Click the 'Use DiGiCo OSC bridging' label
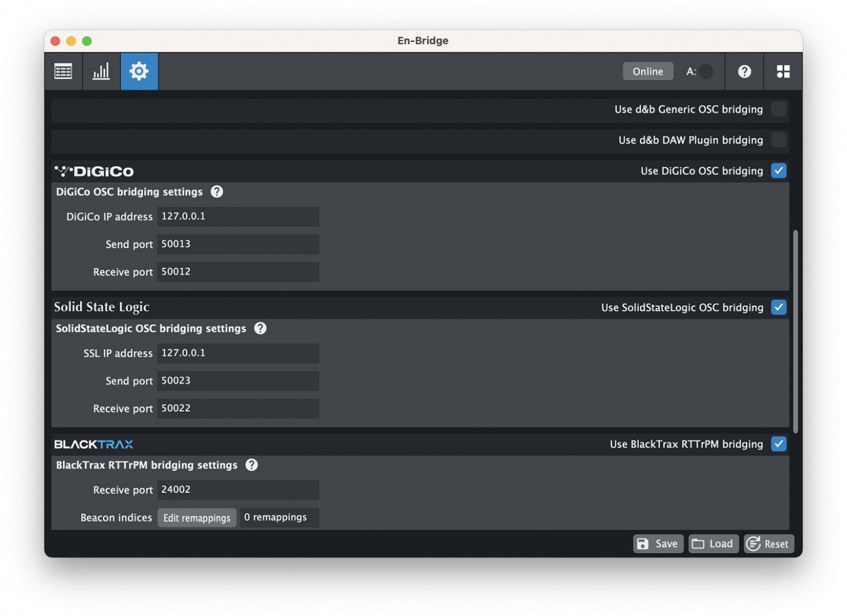This screenshot has width=847, height=616. click(702, 171)
